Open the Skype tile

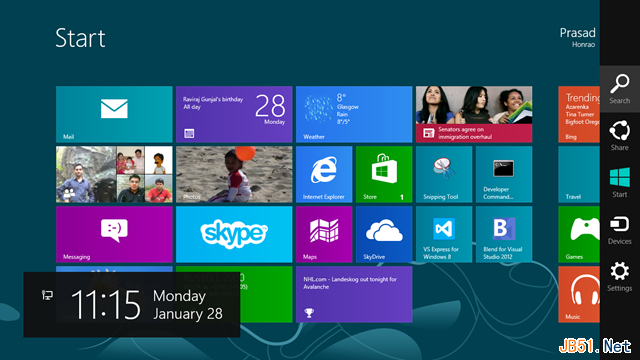tap(234, 234)
